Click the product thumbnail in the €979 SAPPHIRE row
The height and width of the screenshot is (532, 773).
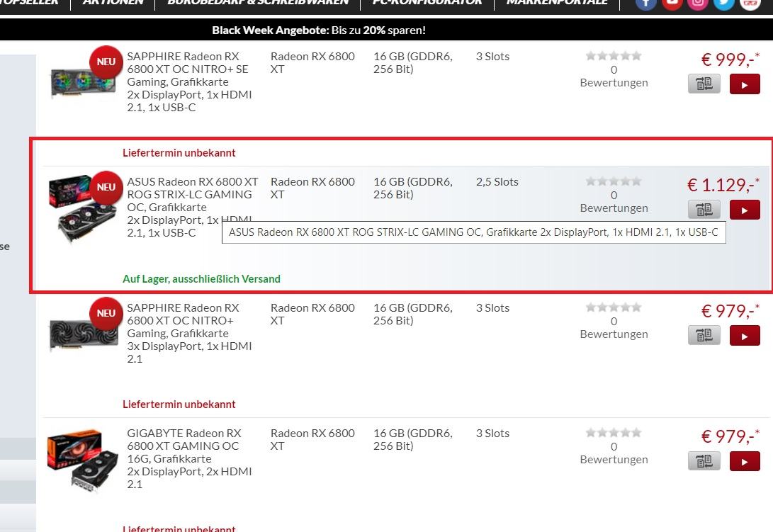coord(84,335)
